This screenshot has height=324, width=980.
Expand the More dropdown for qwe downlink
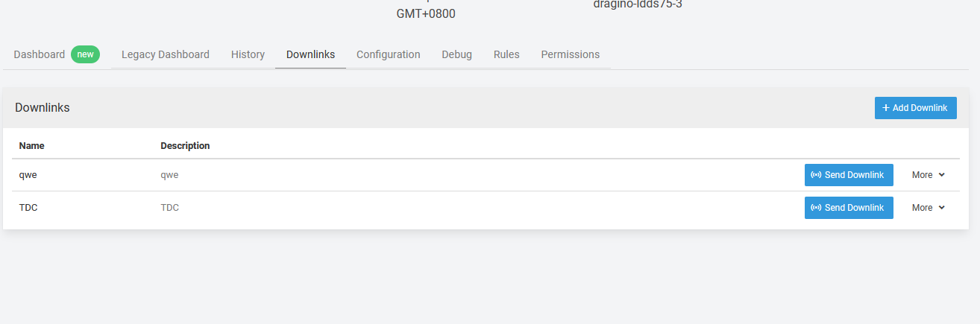(x=929, y=175)
